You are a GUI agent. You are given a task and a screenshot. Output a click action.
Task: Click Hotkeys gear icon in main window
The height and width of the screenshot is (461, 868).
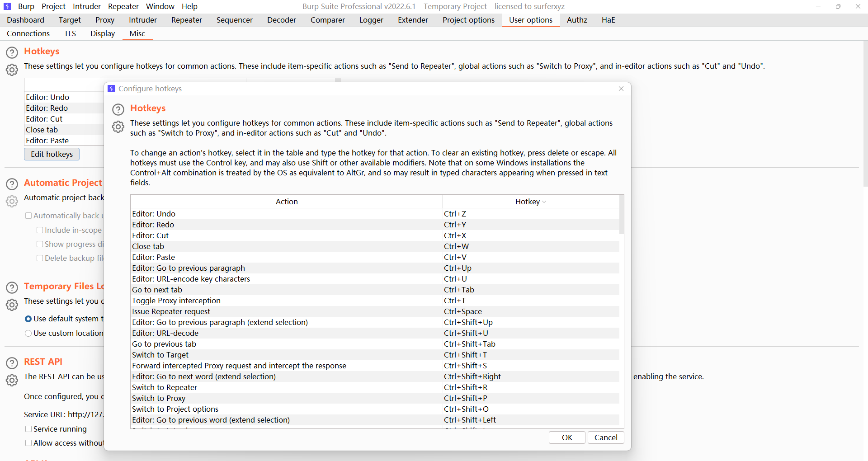click(x=12, y=70)
